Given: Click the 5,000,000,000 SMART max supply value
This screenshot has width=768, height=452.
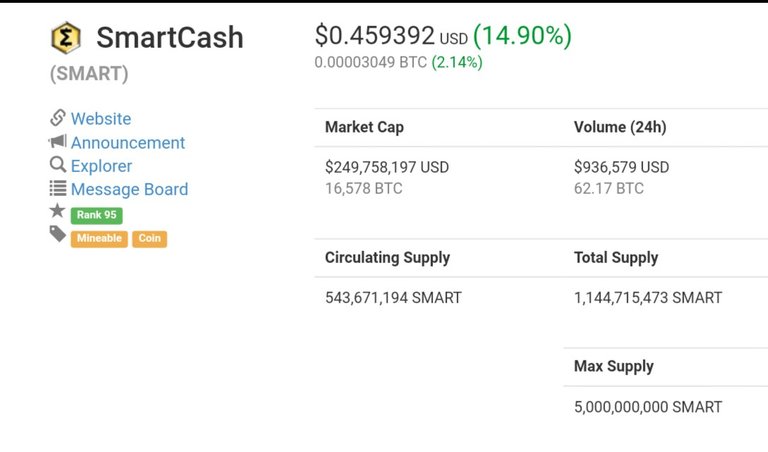Looking at the screenshot, I should 648,406.
